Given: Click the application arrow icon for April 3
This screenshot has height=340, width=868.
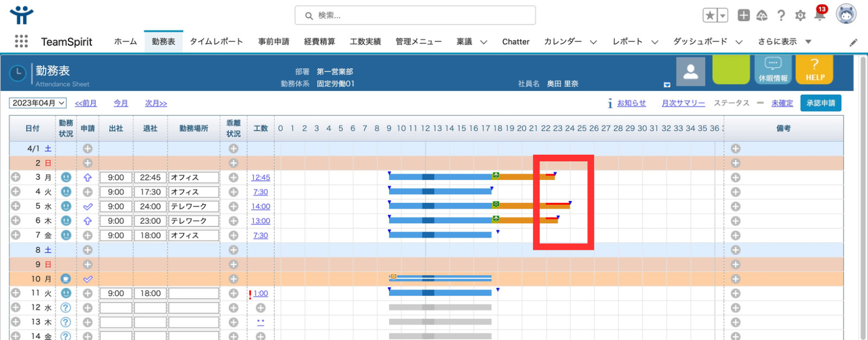Looking at the screenshot, I should 87,178.
